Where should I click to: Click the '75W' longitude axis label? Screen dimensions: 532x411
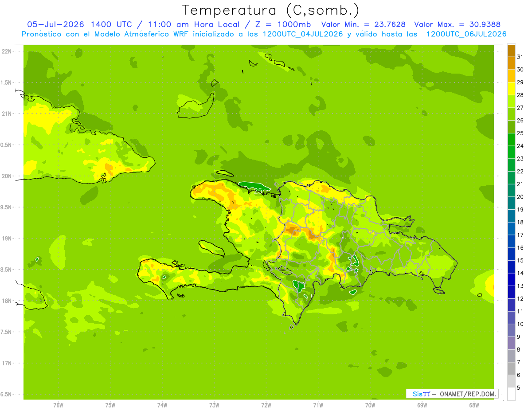[x=110, y=405]
